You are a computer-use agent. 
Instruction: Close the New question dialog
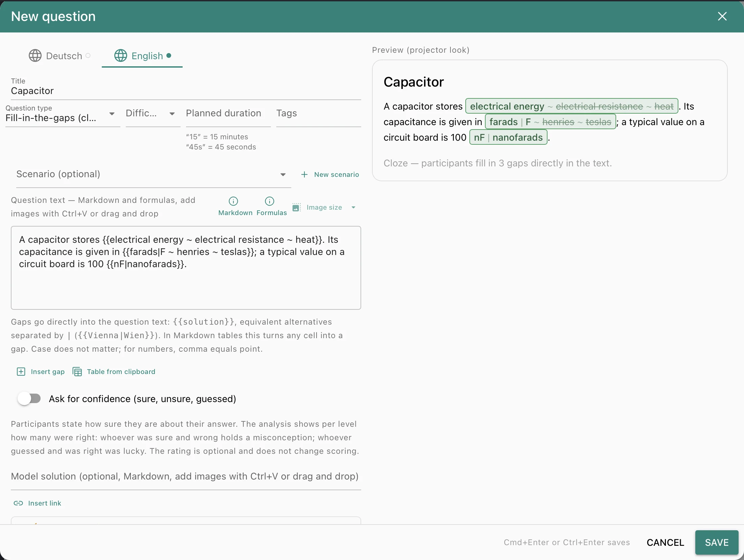click(722, 16)
